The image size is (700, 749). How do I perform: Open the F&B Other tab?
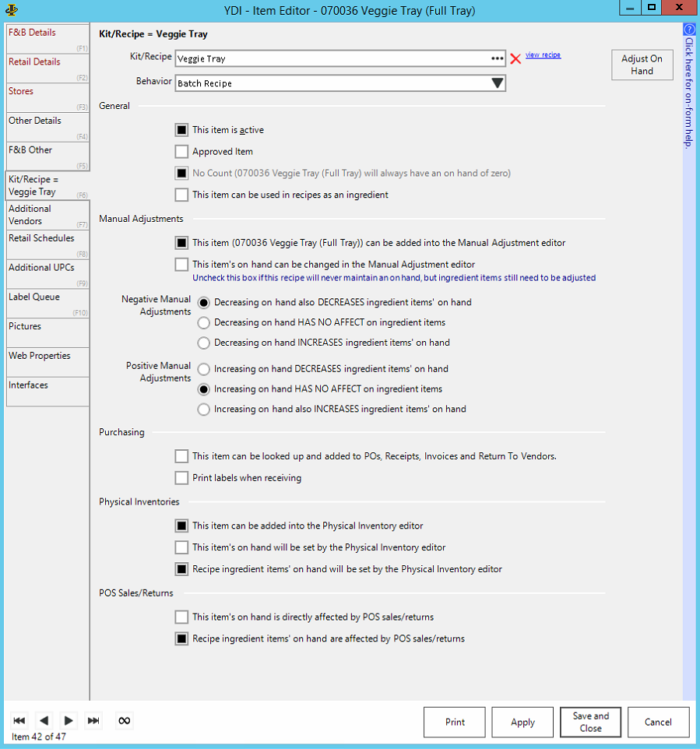[x=47, y=156]
